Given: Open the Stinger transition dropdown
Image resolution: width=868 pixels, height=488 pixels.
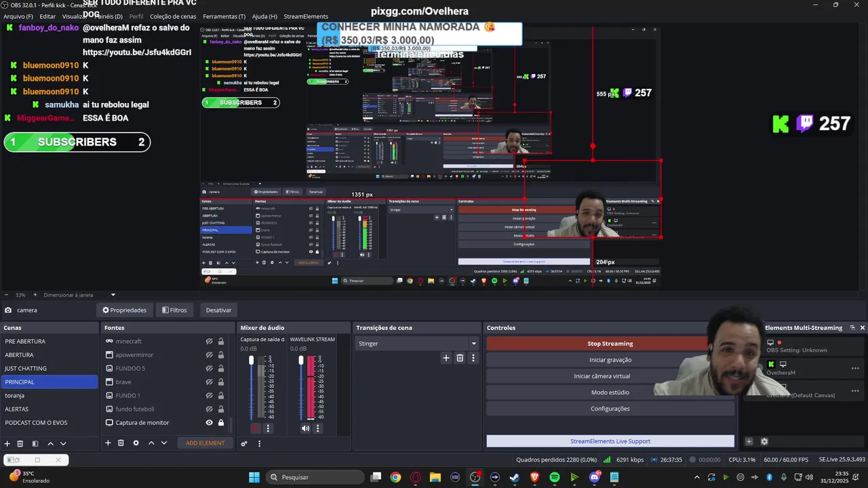Looking at the screenshot, I should click(418, 344).
